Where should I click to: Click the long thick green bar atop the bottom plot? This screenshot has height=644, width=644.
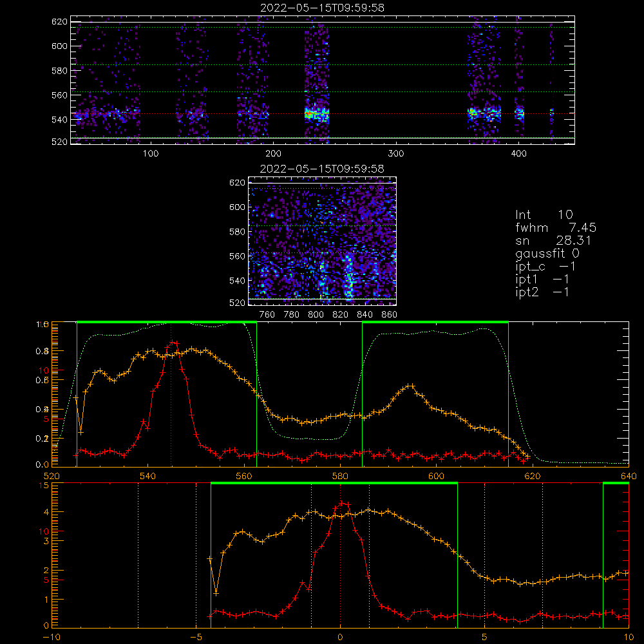point(334,484)
